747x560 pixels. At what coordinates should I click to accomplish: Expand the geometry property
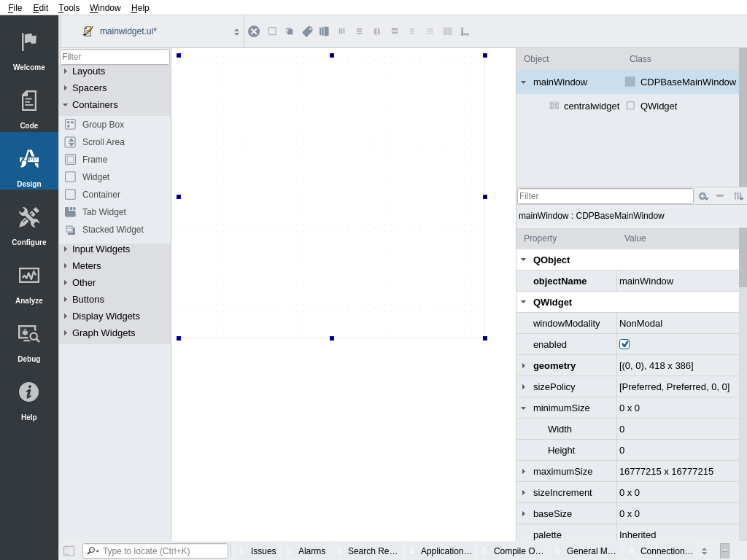pos(524,366)
